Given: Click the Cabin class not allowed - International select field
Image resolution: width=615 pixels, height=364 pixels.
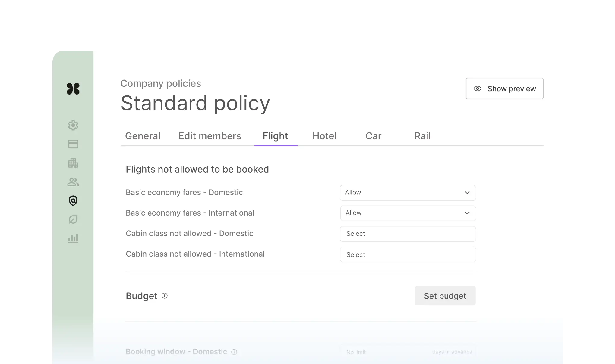Looking at the screenshot, I should [x=408, y=254].
